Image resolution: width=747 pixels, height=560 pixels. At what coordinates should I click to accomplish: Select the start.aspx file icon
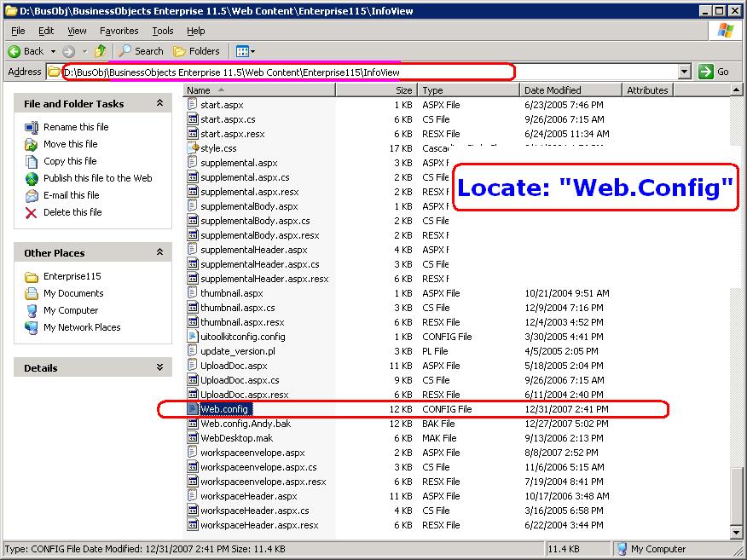(x=193, y=104)
